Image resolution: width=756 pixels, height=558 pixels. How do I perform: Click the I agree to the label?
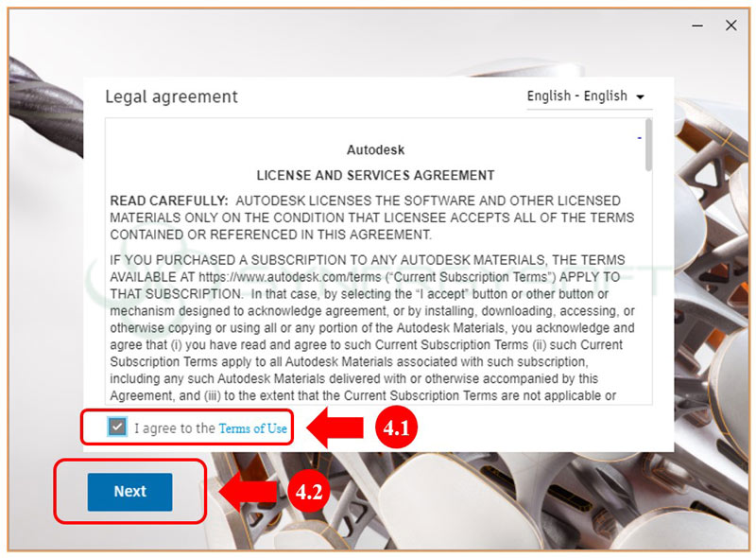tap(175, 428)
